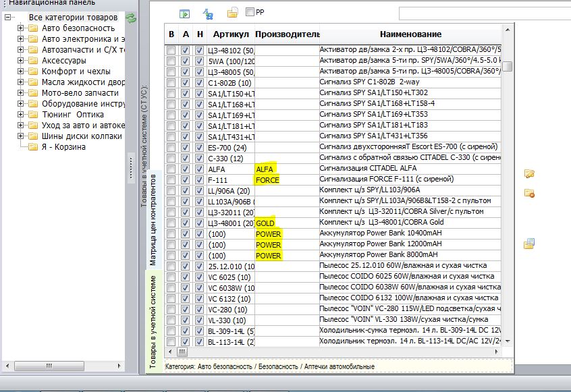Viewport: 571px width, 392px height.
Task: Switch to Товары в учетной системе tab
Action: 153,322
